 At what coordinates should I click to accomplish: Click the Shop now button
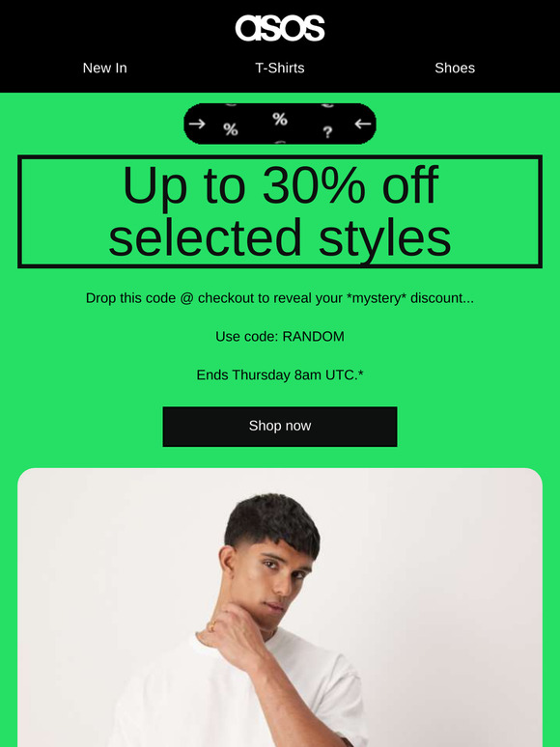[x=280, y=427]
